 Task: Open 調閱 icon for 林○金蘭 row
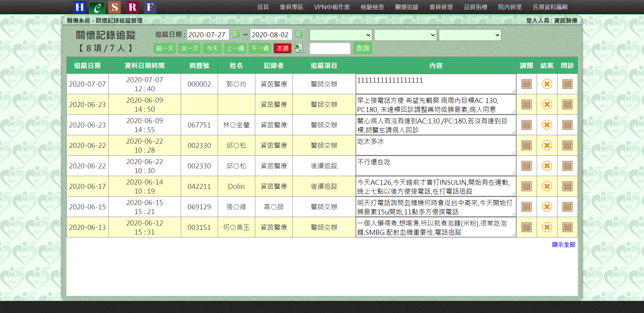tap(527, 125)
